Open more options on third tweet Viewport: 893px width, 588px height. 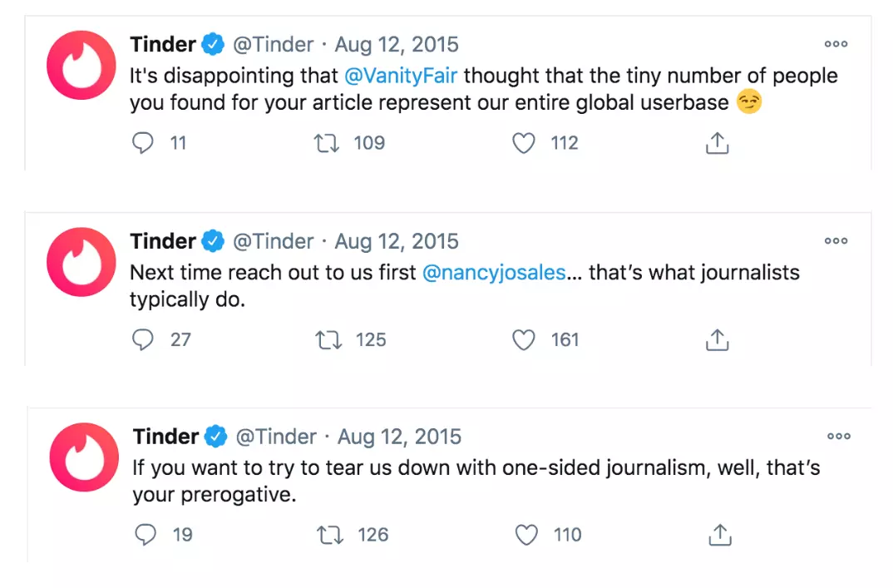pyautogui.click(x=839, y=437)
